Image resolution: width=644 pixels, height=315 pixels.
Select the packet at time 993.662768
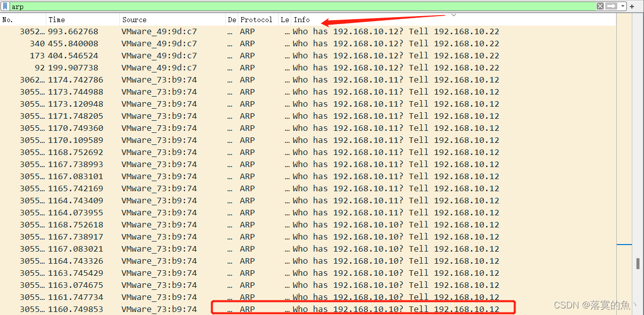[308, 31]
